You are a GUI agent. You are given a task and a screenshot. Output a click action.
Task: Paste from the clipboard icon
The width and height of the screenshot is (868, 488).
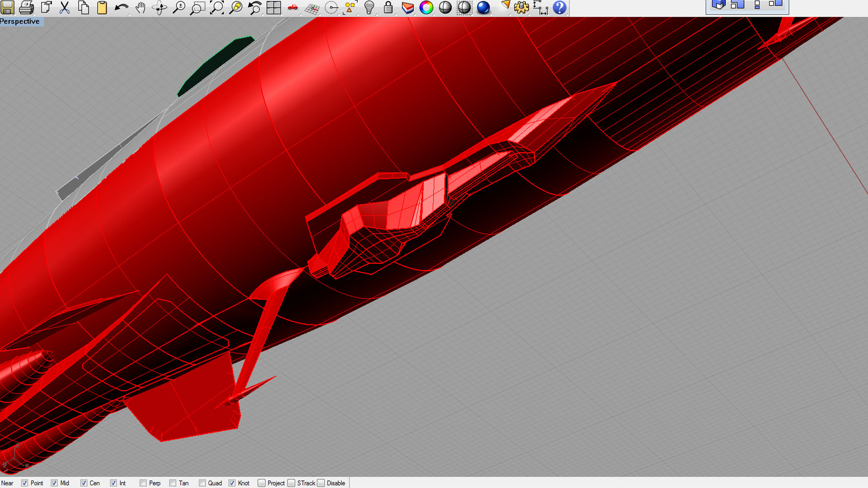102,7
